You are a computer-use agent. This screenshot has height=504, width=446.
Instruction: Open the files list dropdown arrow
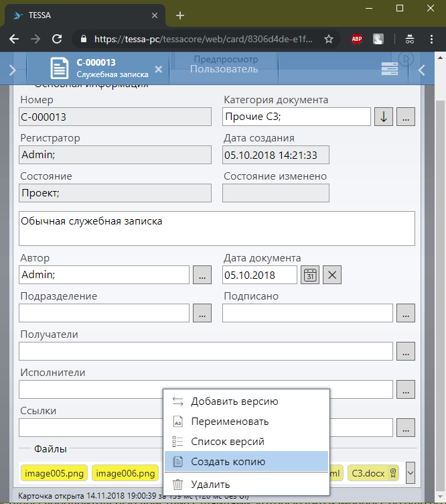coord(411,472)
